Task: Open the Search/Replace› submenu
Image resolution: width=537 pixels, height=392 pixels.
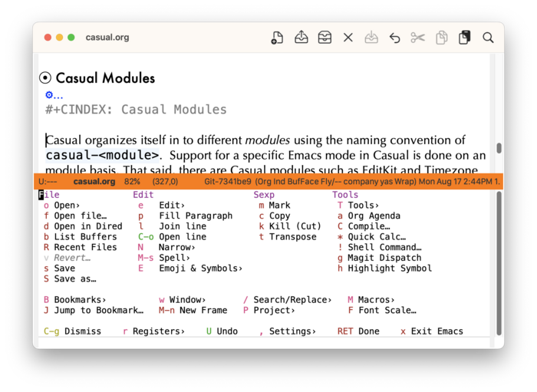Action: pos(288,300)
